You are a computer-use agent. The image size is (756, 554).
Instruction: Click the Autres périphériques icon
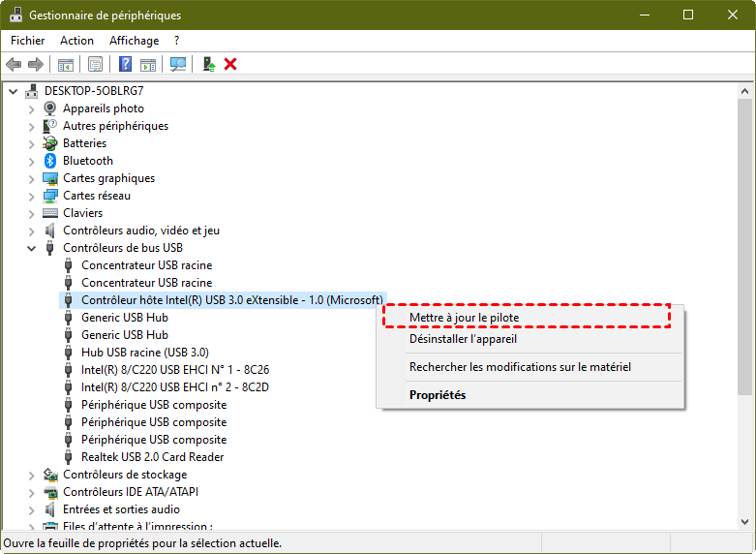pos(50,126)
